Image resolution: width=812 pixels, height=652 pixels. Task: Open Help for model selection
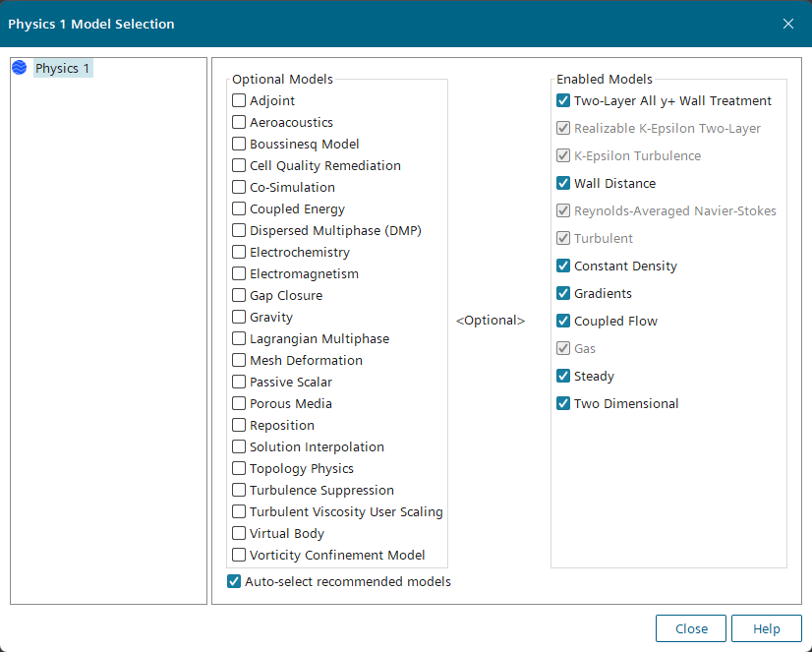point(767,628)
